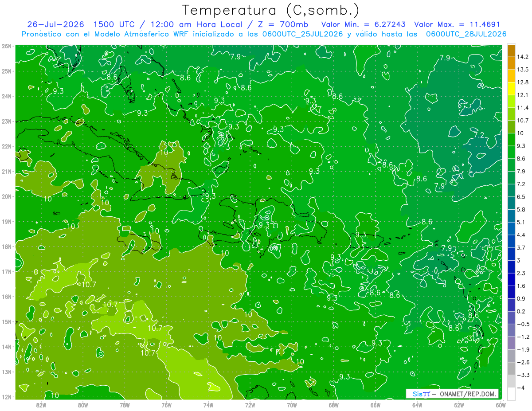Select the date '26-Jul-2026' in header
532x411 pixels.
coord(56,24)
